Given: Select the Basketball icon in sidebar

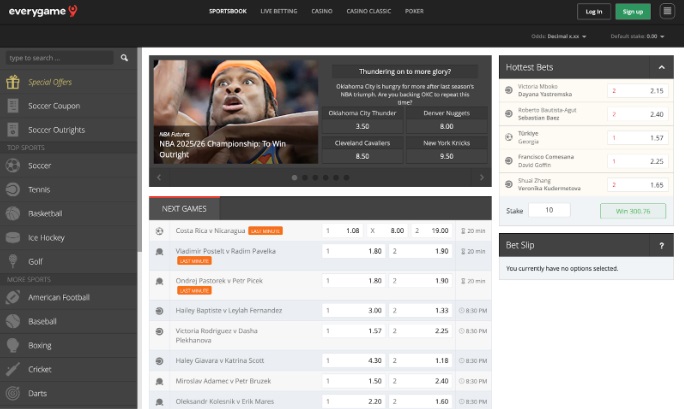Looking at the screenshot, I should 13,213.
